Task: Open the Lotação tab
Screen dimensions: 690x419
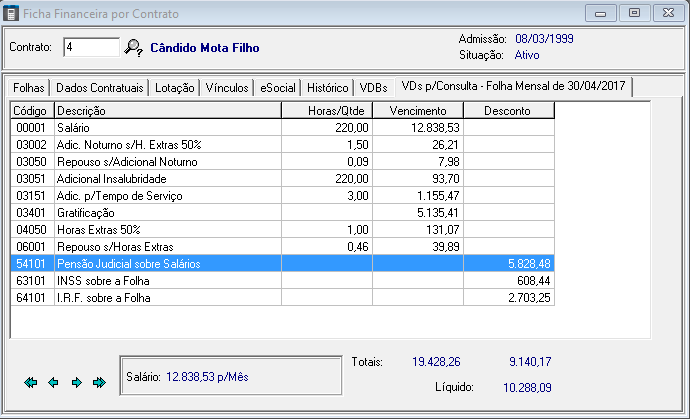Action: [174, 87]
